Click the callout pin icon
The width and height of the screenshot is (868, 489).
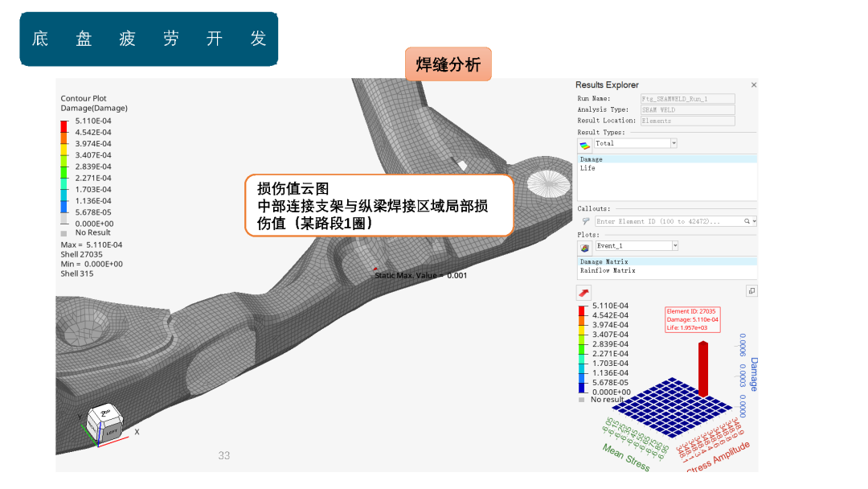coord(586,221)
